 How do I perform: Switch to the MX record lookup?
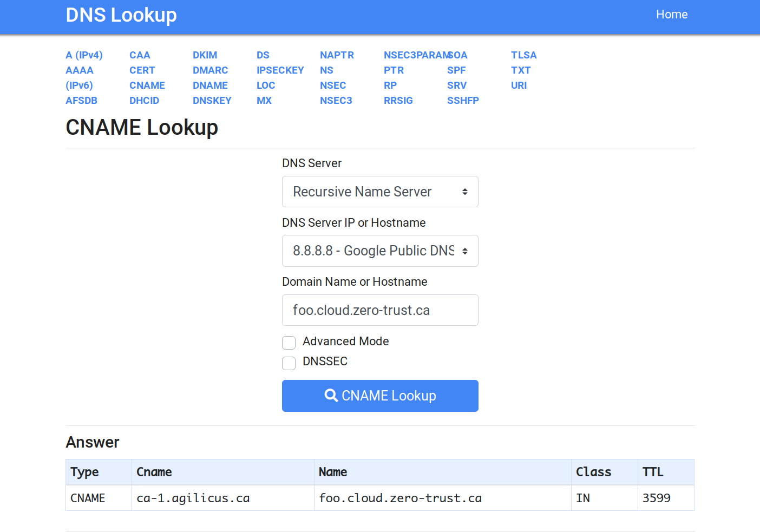(264, 101)
